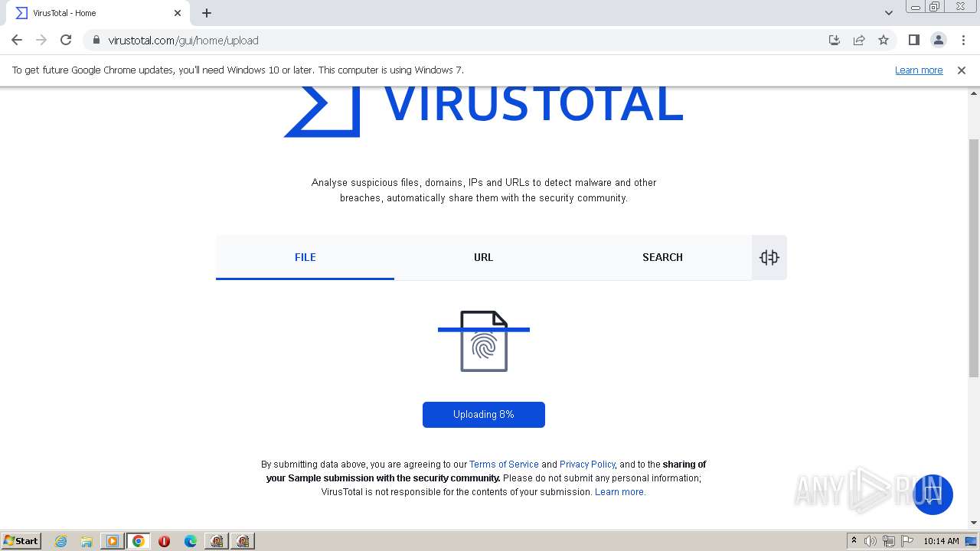The height and width of the screenshot is (551, 980).
Task: Open Windows Explorer folder from taskbar
Action: pos(87,541)
